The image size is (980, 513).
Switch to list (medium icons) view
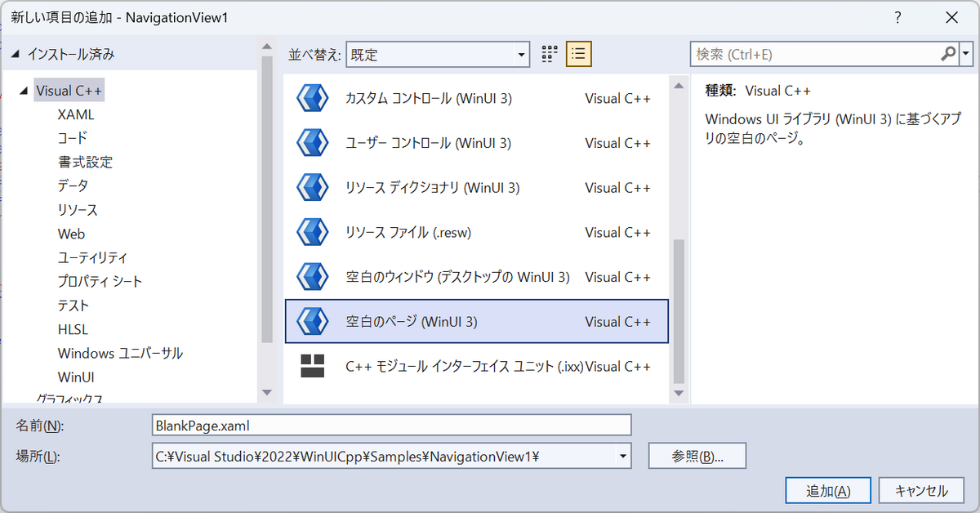[x=579, y=54]
